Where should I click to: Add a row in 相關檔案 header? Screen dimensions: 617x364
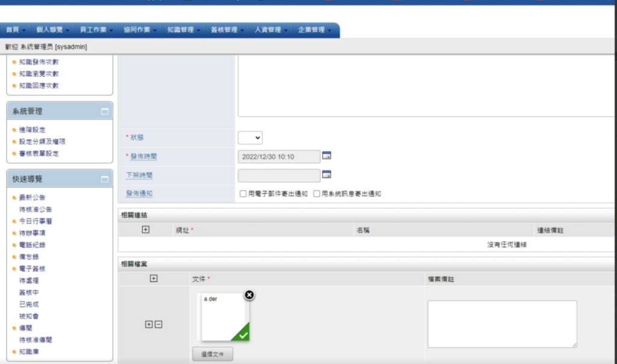[x=154, y=278]
